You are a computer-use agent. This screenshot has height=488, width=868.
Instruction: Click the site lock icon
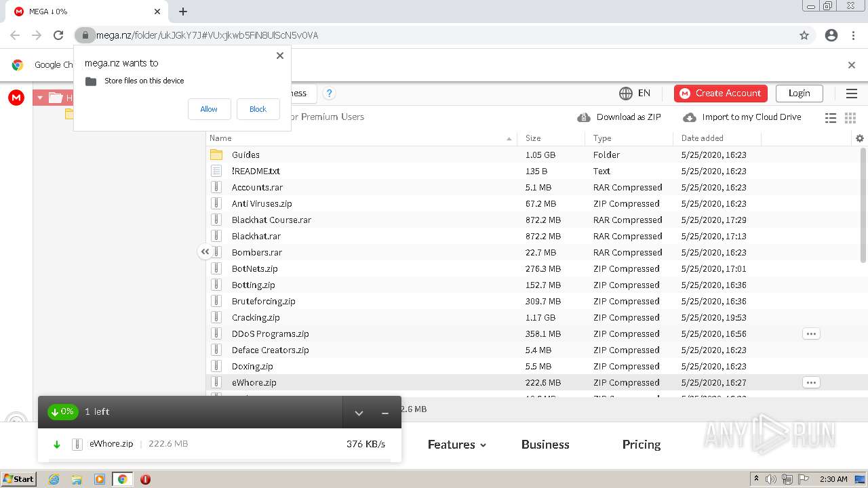85,35
